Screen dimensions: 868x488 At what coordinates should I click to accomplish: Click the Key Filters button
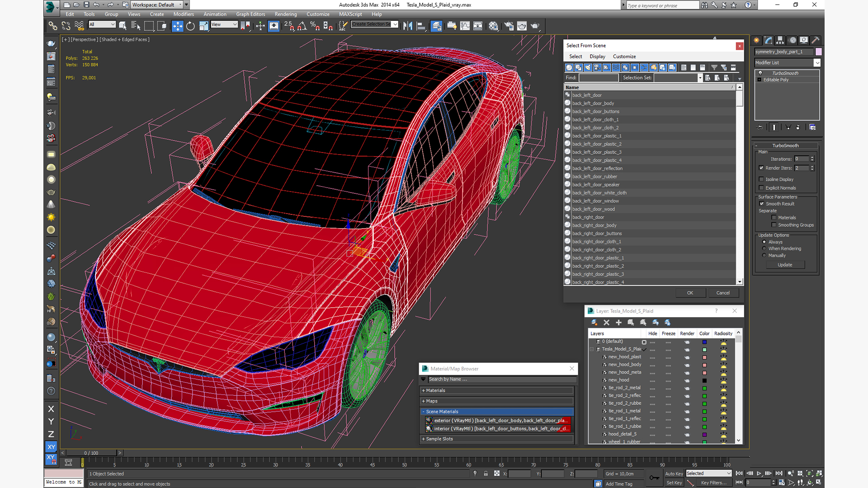coord(714,483)
